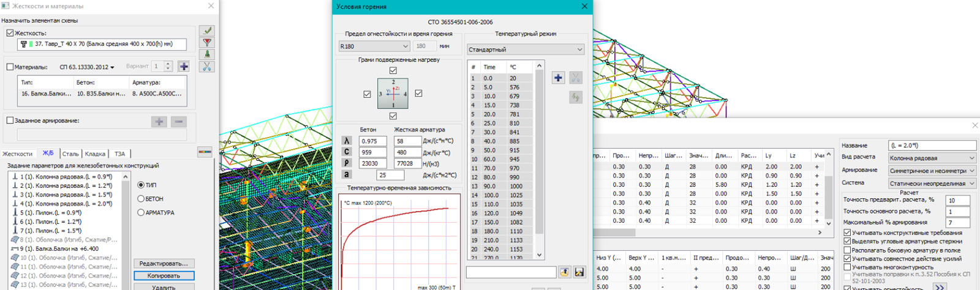The width and height of the screenshot is (980, 290).
Task: Select the БЕТОН radio button
Action: (x=141, y=199)
